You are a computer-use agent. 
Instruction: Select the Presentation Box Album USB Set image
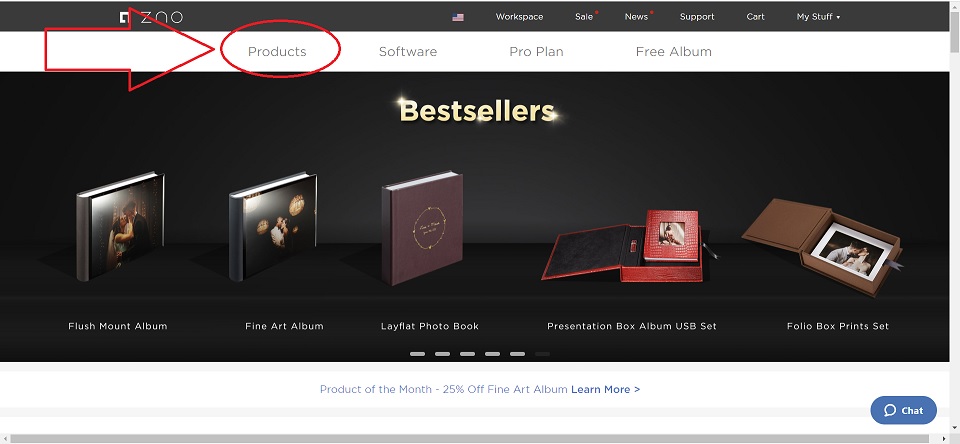[631, 246]
